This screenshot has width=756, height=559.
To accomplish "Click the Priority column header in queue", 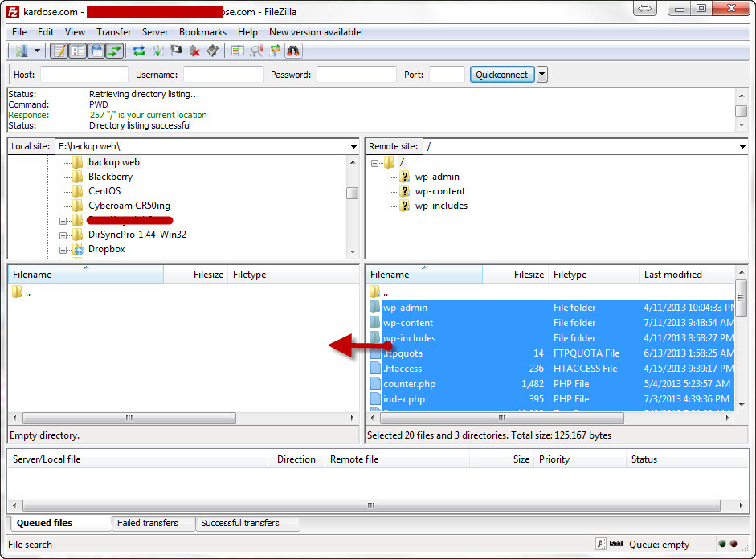I will point(579,459).
